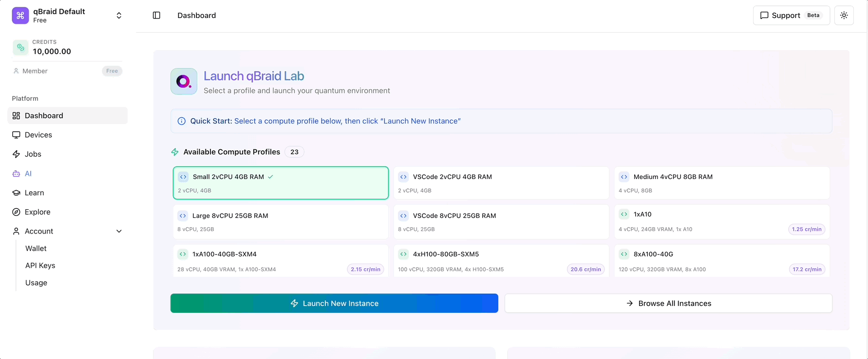
Task: Click green code icon on 1xA100-40GB-SXM4 card
Action: [183, 254]
